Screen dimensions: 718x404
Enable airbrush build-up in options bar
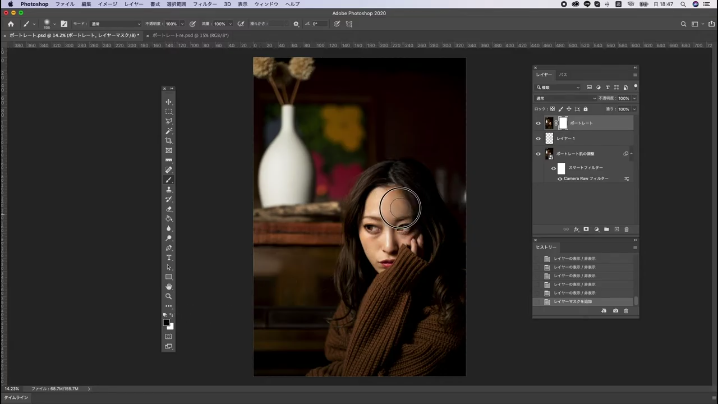pos(241,24)
